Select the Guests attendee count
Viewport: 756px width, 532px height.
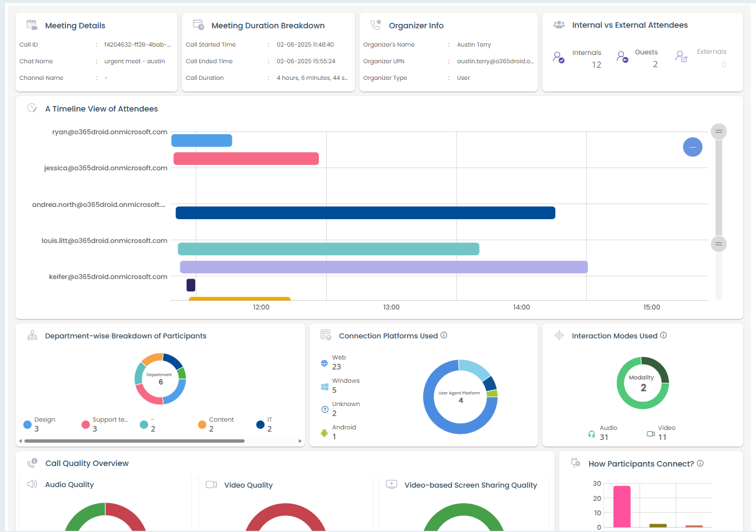click(x=655, y=64)
